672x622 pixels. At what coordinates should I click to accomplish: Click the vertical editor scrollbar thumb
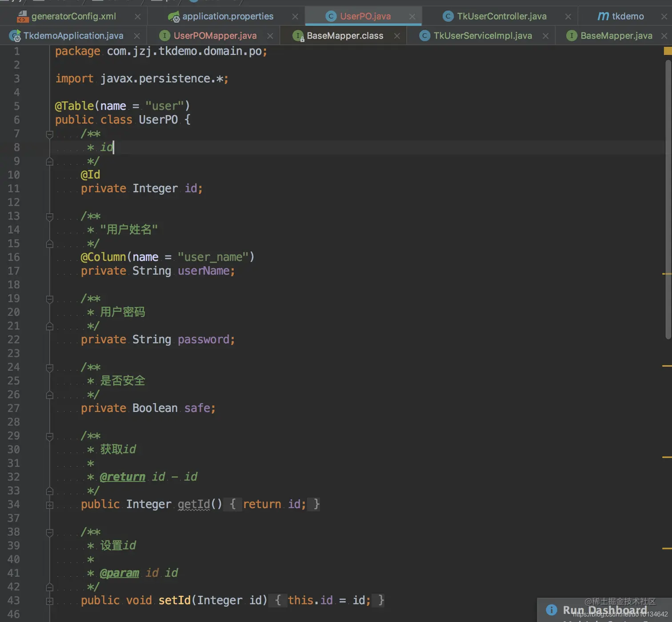[668, 200]
